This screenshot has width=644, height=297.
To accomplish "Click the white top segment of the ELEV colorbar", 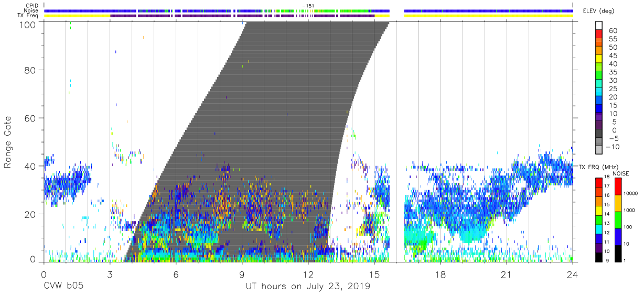I will 598,25.
